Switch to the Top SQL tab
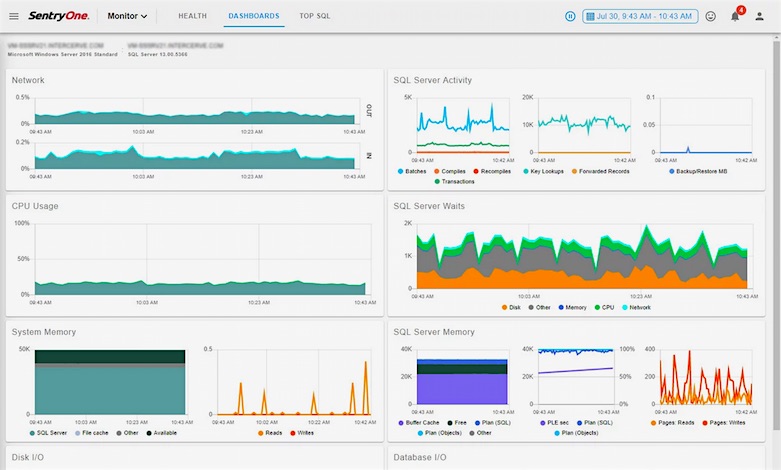Image resolution: width=781 pixels, height=470 pixels. pos(315,16)
